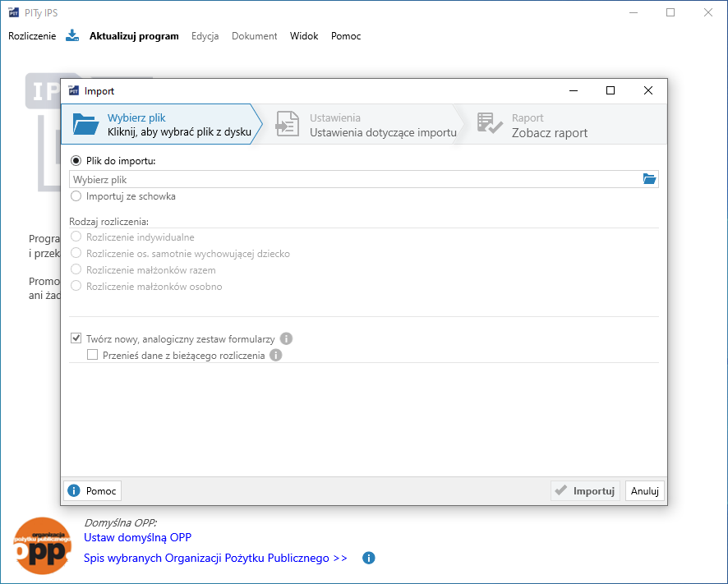728x584 pixels.
Task: Click 'Ustaw domyślną OPP' link
Action: click(x=137, y=538)
